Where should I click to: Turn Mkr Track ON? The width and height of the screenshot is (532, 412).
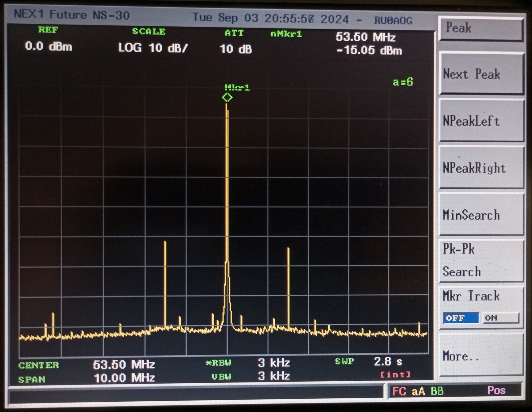[500, 318]
